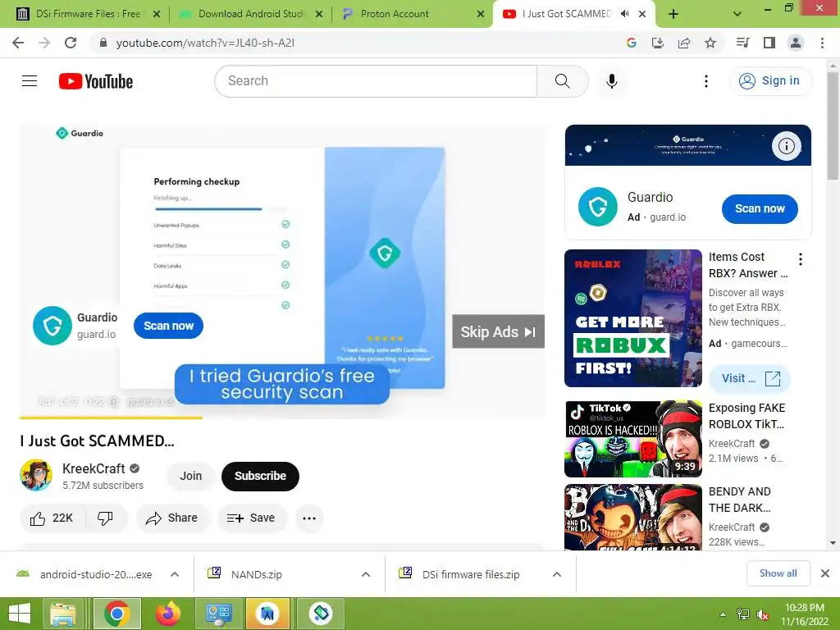Image resolution: width=840 pixels, height=630 pixels.
Task: Open the NANDs.zip download
Action: pyautogui.click(x=256, y=574)
